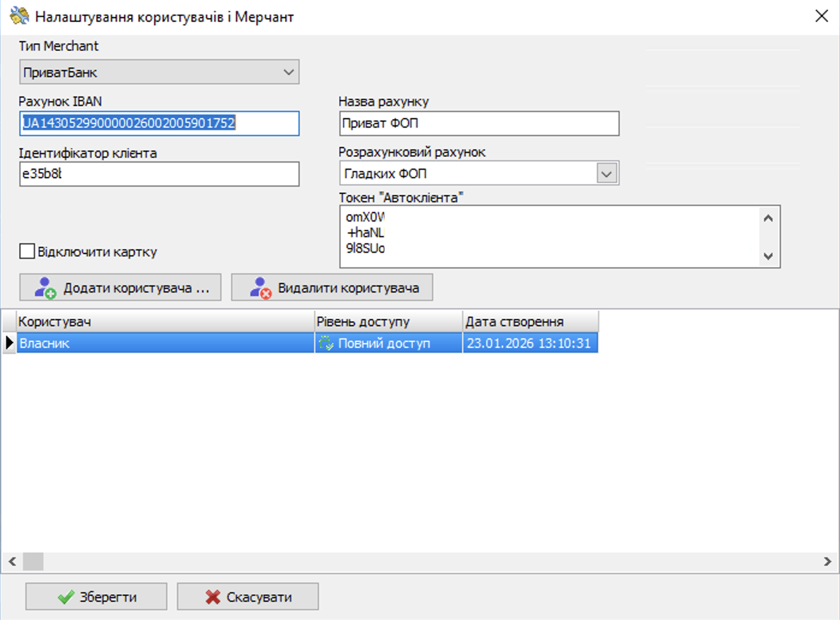Click the add user icon with green plus
This screenshot has height=620, width=840.
point(45,288)
